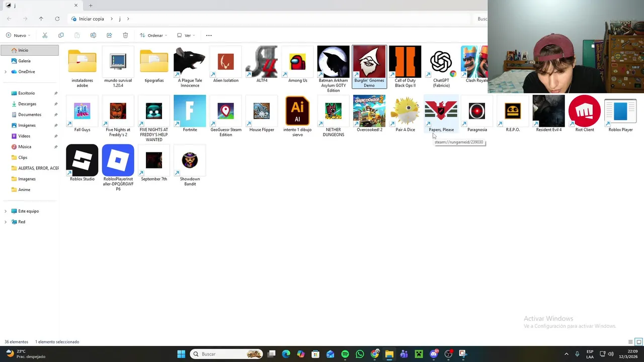This screenshot has width=644, height=362.
Task: Switch to the large icons view toggle
Action: 638,342
